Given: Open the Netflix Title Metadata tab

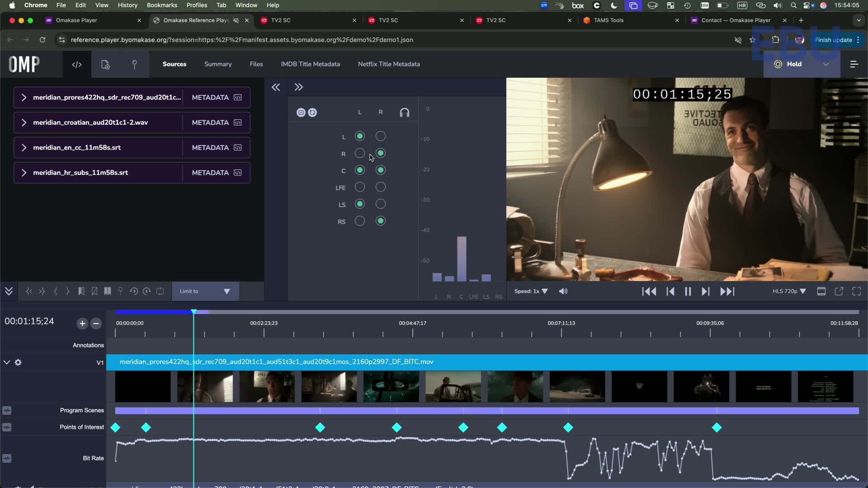Looking at the screenshot, I should [x=389, y=64].
